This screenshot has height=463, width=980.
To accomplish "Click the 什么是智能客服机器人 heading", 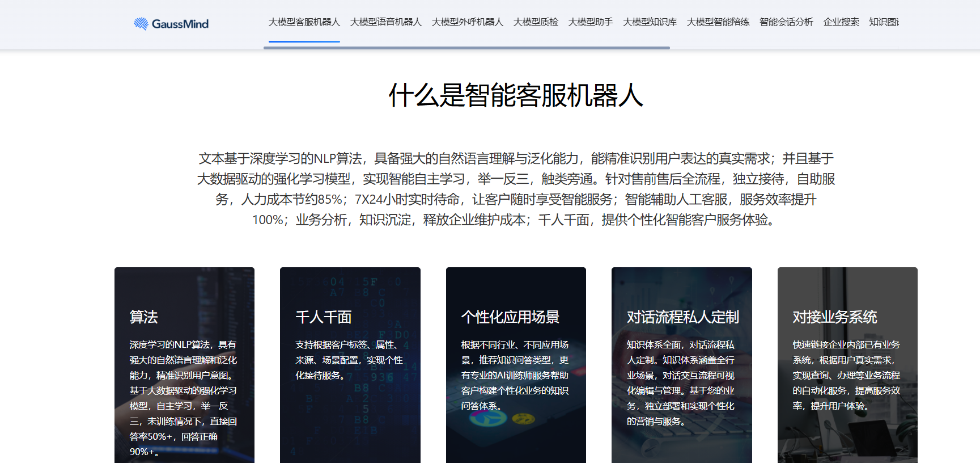I will pos(516,95).
